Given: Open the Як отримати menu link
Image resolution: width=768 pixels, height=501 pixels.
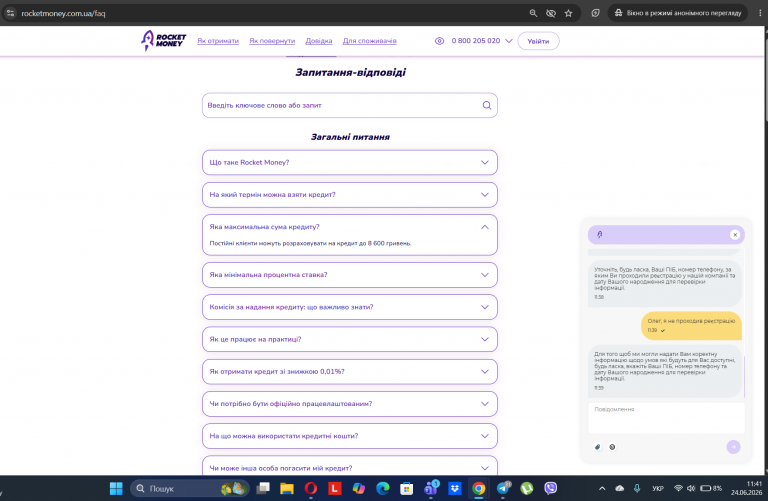Looking at the screenshot, I should click(x=218, y=41).
